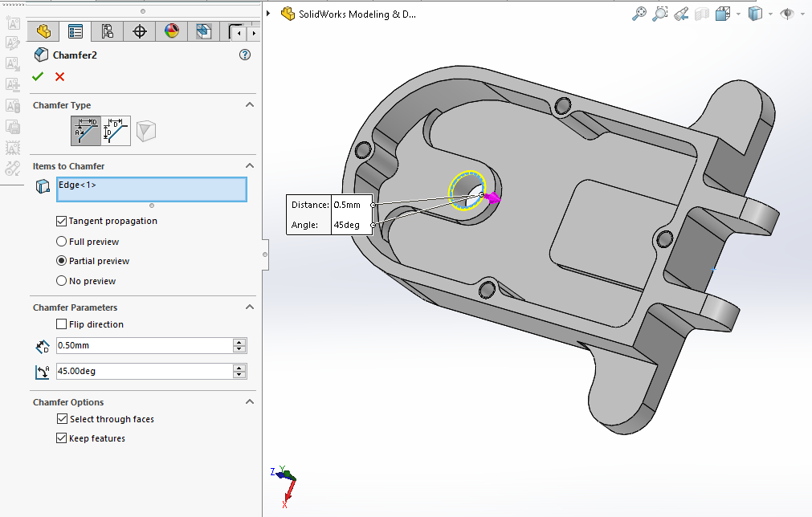Screen dimensions: 812x517
Task: Uncheck Tangent propagation
Action: click(62, 221)
